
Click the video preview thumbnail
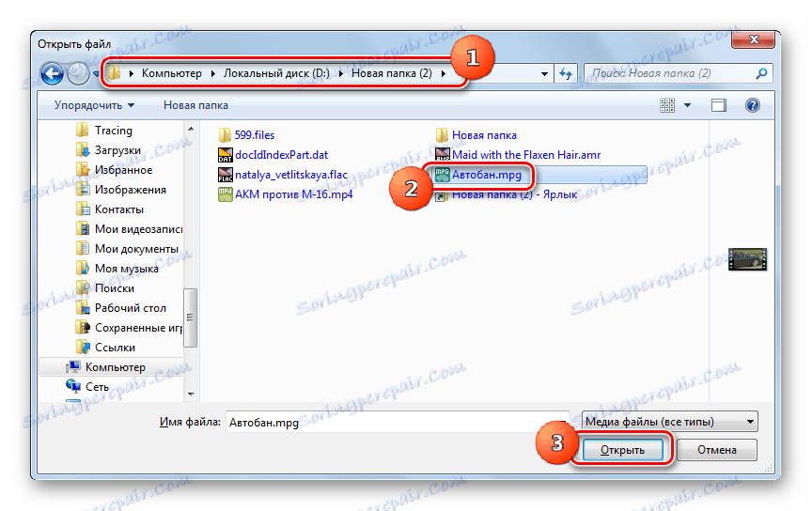pyautogui.click(x=747, y=259)
